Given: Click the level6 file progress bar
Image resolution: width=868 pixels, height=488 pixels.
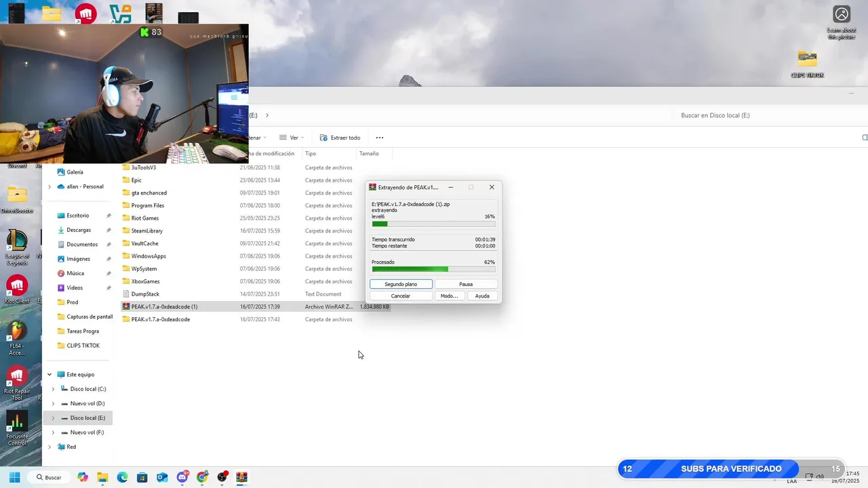Looking at the screenshot, I should tap(433, 224).
